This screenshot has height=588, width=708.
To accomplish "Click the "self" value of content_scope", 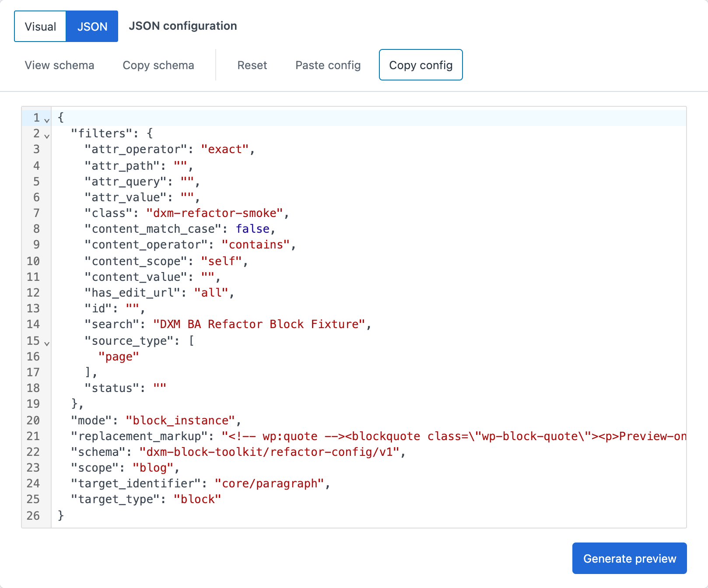I will (221, 261).
